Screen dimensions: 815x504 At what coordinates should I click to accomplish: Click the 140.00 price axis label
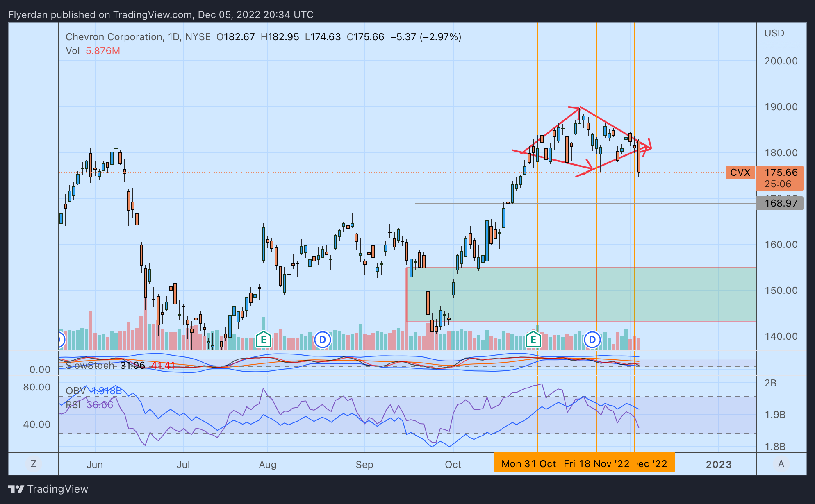[781, 336]
